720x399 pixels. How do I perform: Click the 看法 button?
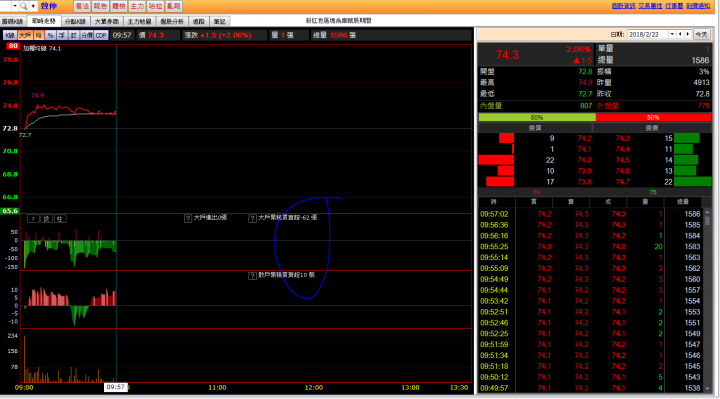coord(82,6)
